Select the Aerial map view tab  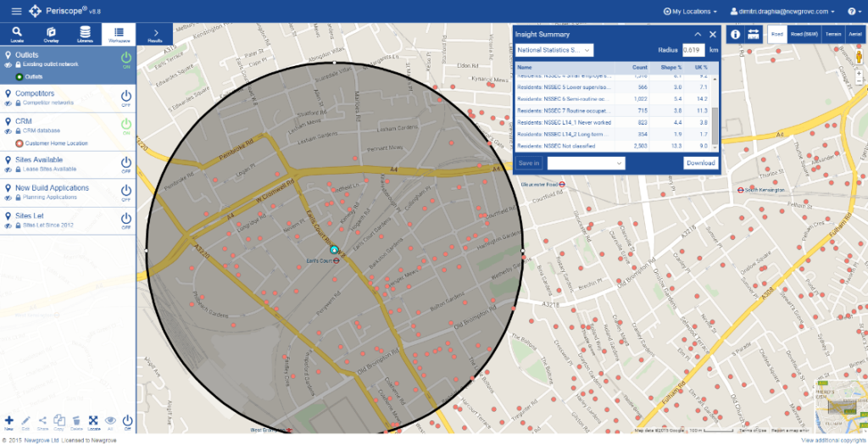854,34
